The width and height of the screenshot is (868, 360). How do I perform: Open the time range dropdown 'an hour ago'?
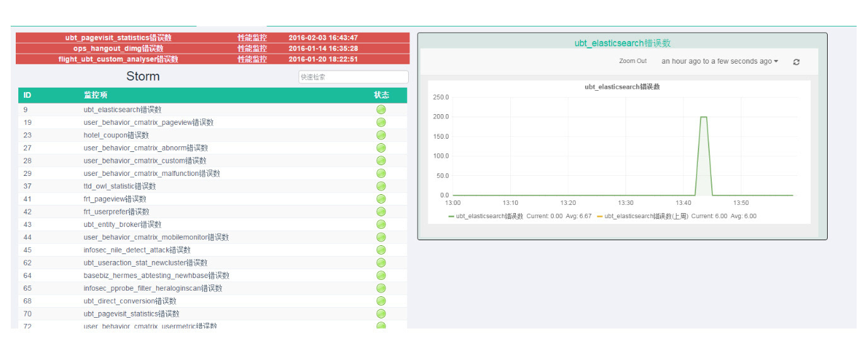[x=720, y=61]
